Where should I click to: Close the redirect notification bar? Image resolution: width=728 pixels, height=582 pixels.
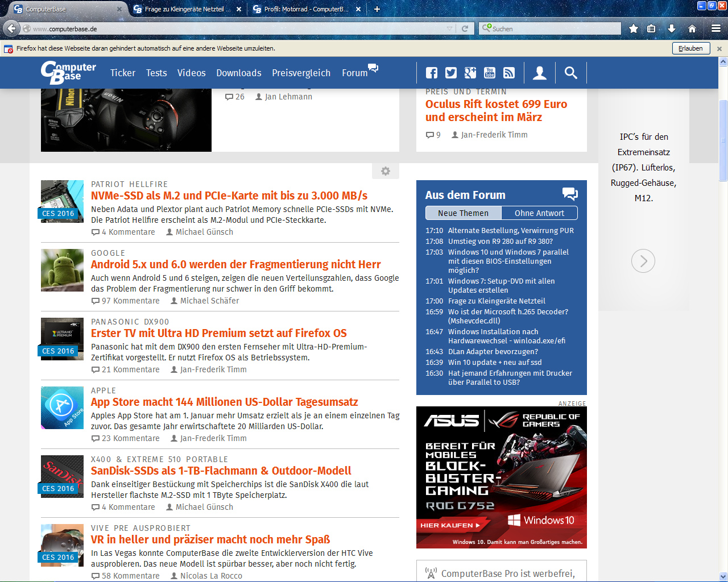coord(719,48)
